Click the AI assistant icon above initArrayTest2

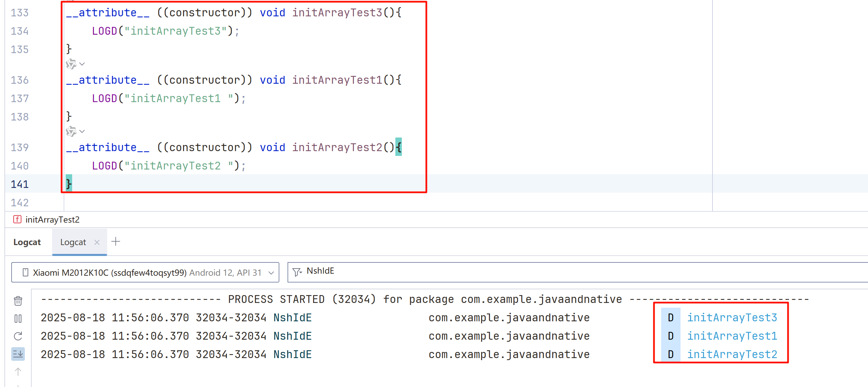pos(71,131)
